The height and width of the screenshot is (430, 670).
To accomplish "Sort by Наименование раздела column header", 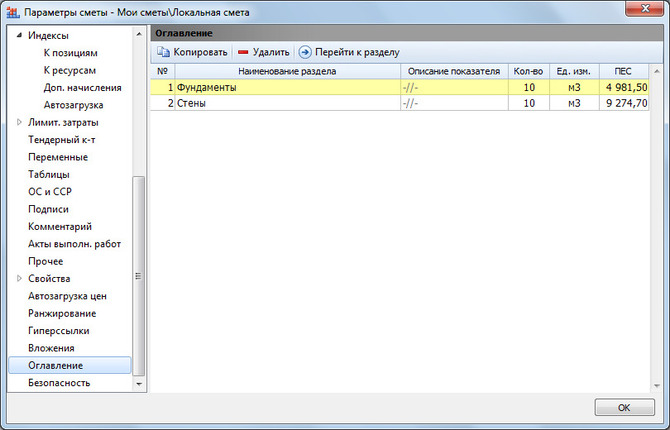I will [287, 71].
